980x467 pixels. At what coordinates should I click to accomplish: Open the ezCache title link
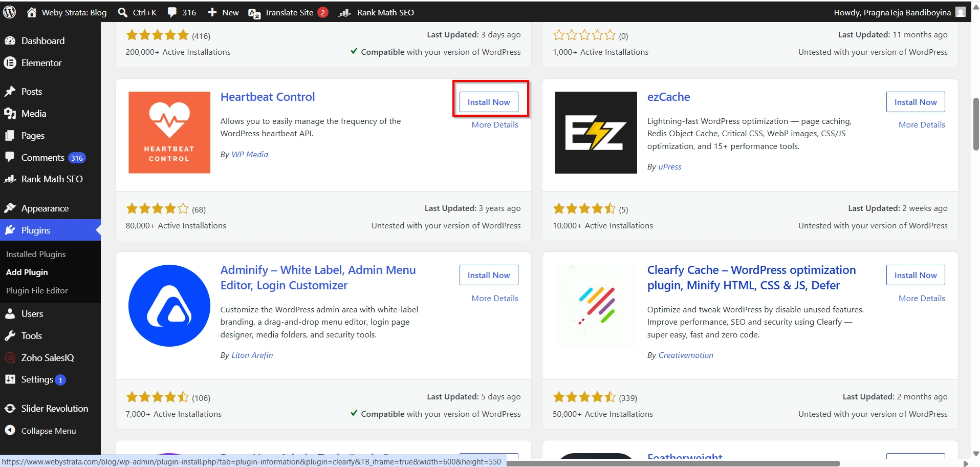[x=668, y=97]
